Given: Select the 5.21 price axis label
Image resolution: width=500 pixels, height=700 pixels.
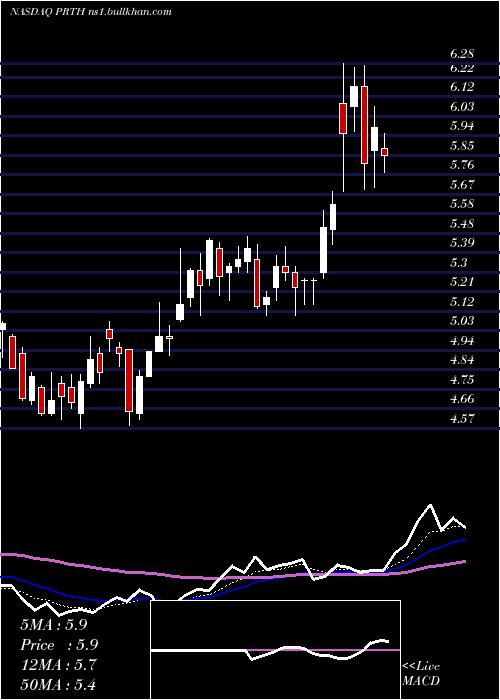Looking at the screenshot, I should click(462, 282).
